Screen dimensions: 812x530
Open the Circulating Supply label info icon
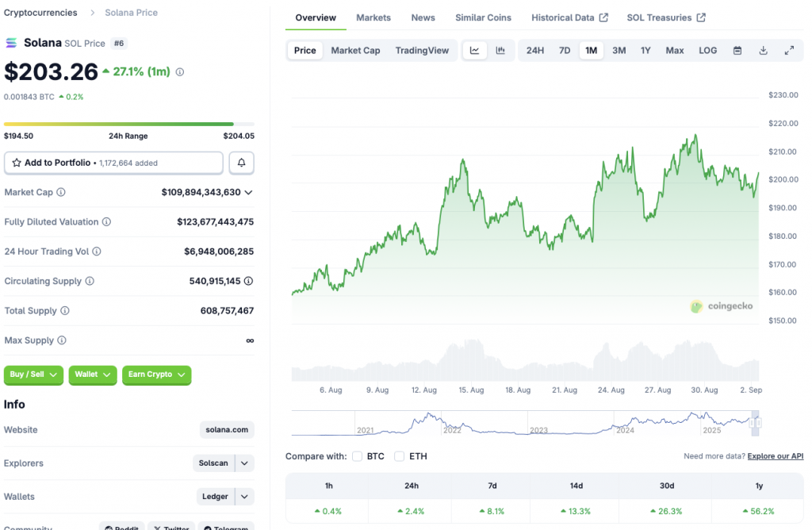[90, 281]
